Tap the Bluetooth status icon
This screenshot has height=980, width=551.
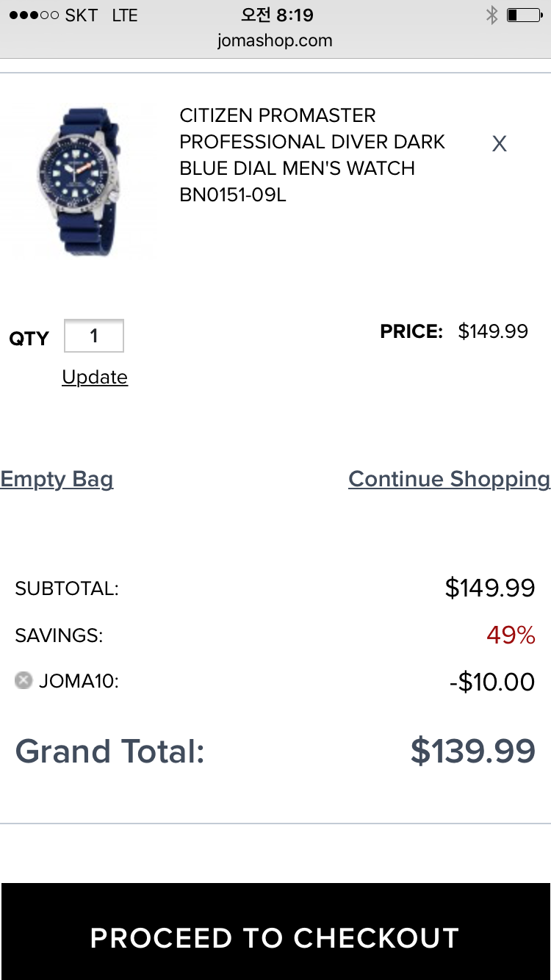491,15
